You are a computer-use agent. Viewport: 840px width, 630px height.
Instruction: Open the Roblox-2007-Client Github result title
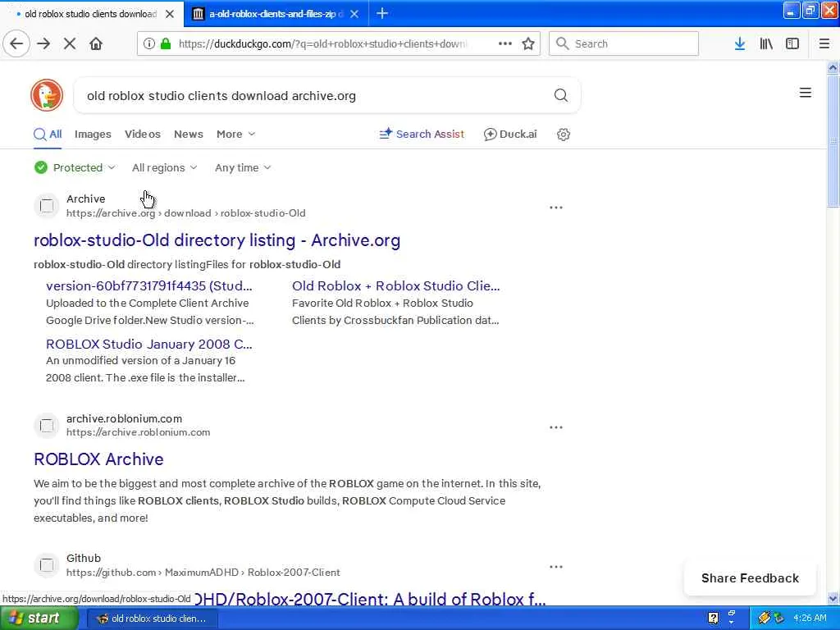point(370,598)
